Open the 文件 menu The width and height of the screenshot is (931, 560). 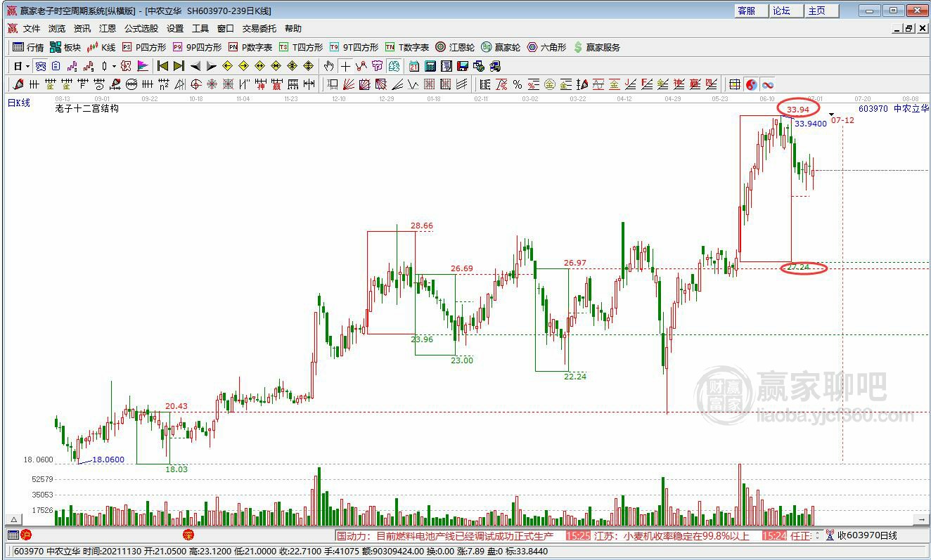click(x=32, y=29)
